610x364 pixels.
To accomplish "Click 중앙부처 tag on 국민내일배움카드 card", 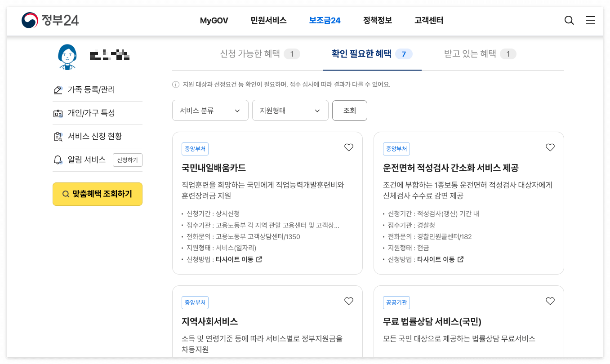I will click(x=195, y=149).
